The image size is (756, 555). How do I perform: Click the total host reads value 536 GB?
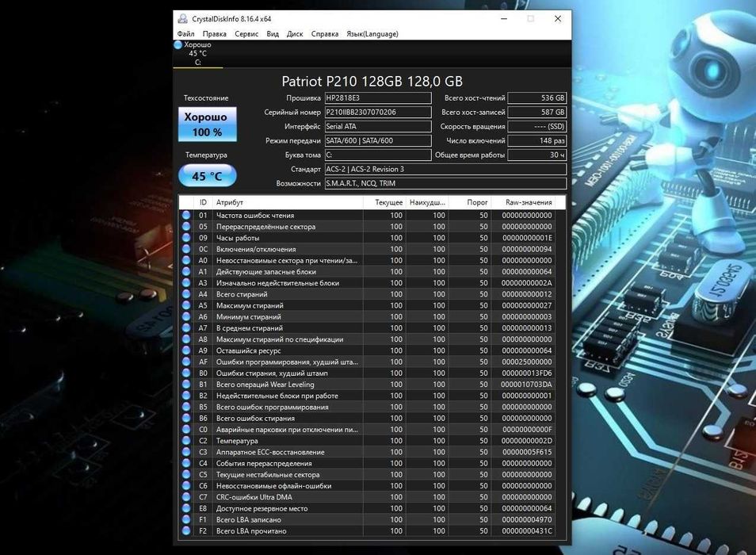point(537,98)
